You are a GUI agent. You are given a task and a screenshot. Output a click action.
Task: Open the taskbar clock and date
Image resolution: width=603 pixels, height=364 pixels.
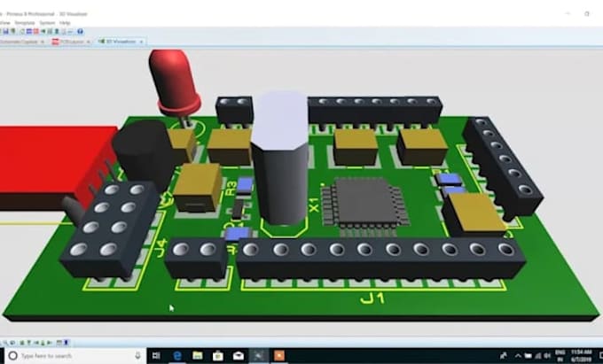[x=582, y=355]
